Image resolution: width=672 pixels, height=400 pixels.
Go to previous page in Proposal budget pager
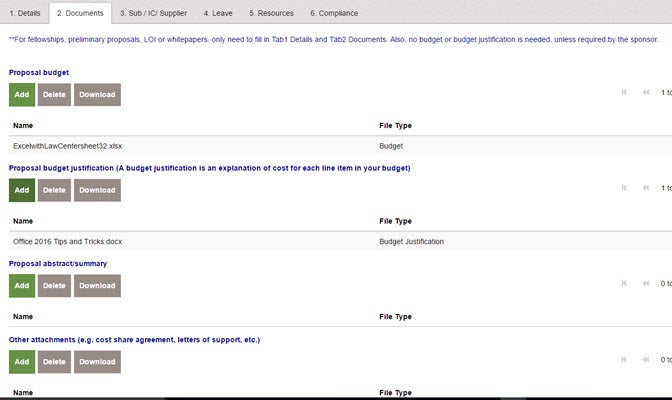pyautogui.click(x=645, y=92)
